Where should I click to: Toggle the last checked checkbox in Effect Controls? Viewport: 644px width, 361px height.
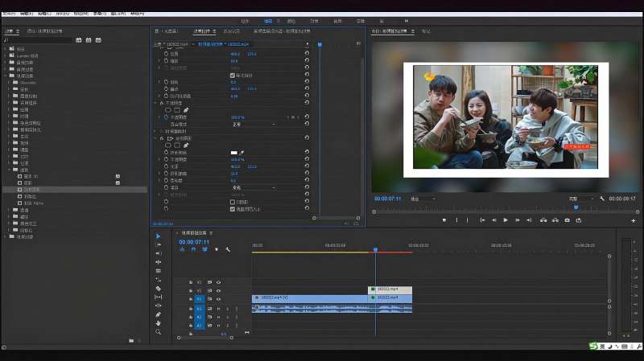(x=233, y=208)
